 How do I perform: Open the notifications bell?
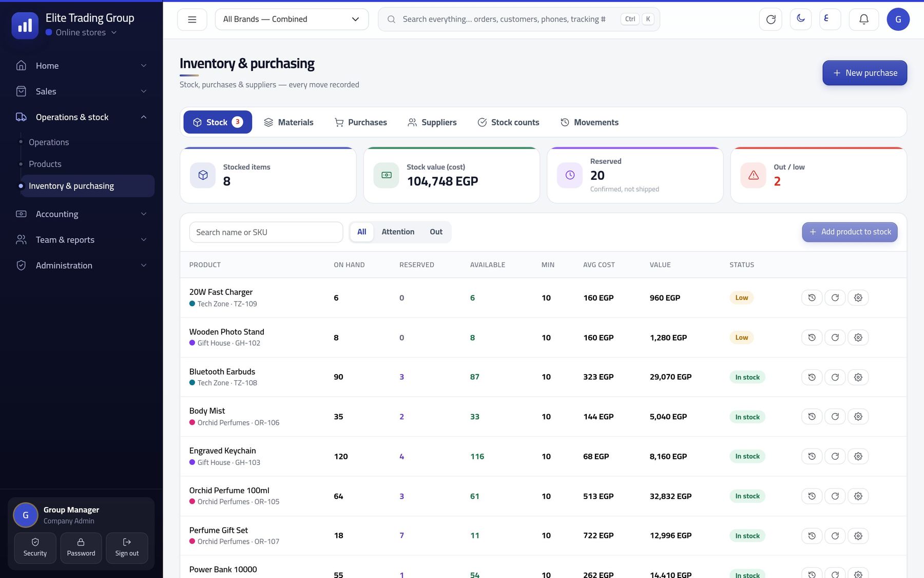click(864, 20)
